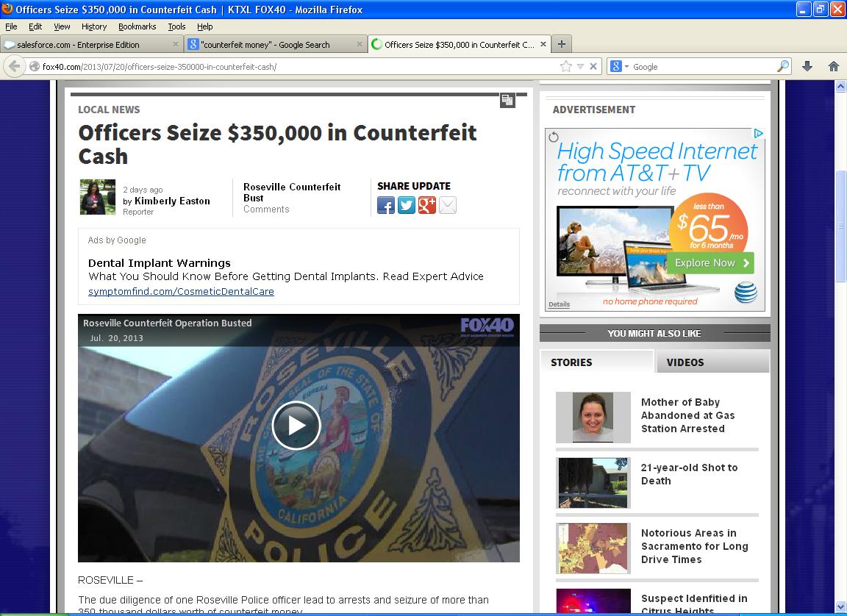Image resolution: width=847 pixels, height=616 pixels.
Task: Open the View menu
Action: [62, 26]
